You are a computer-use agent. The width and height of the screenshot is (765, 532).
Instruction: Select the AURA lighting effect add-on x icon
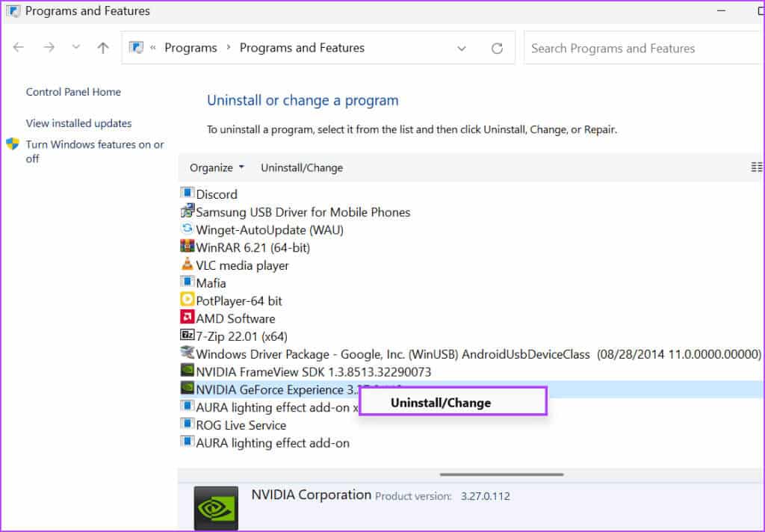[188, 406]
